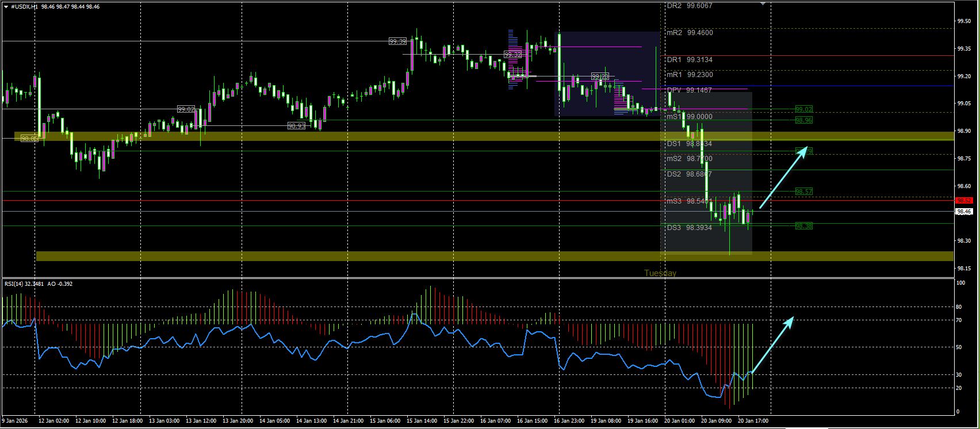980x429 pixels.
Task: Select the DS2 support pivot label
Action: [x=689, y=174]
